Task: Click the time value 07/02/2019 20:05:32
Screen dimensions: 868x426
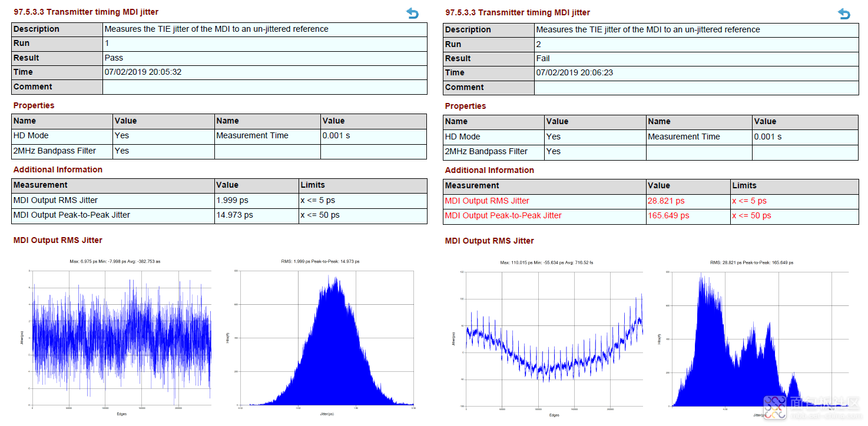Action: point(143,72)
